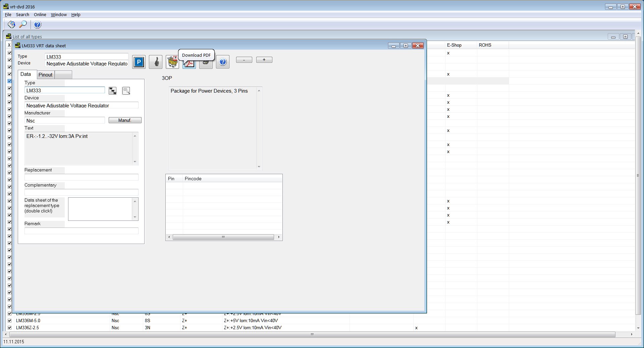Screen dimensions: 644x348
Task: Toggle the highlighted blue checkbox in list
Action: pos(9,81)
